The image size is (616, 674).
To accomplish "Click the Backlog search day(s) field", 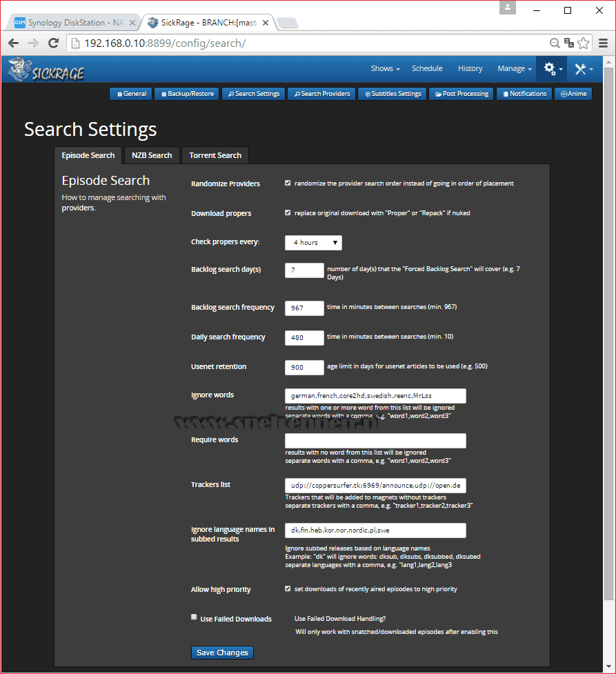I will pos(304,270).
